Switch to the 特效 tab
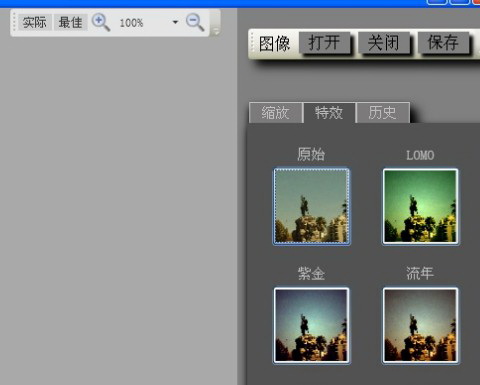 tap(329, 113)
